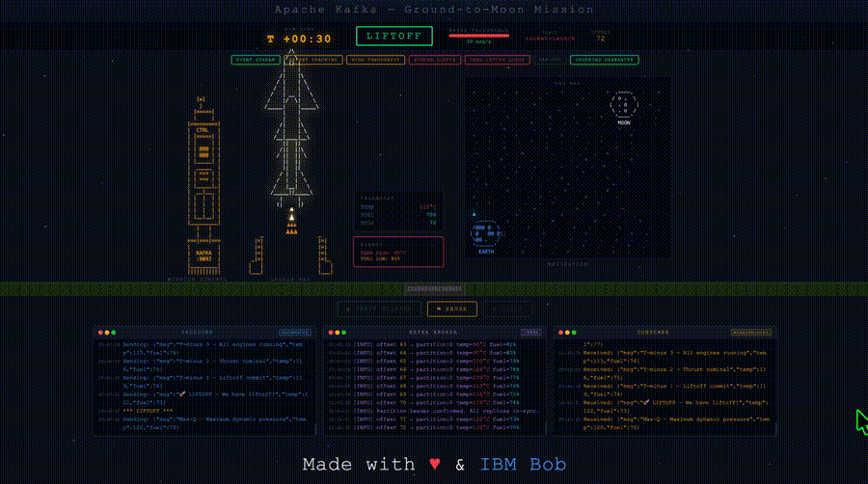Click the 'Partition leader confirmed' broker log line
868x484 pixels.
click(x=433, y=411)
